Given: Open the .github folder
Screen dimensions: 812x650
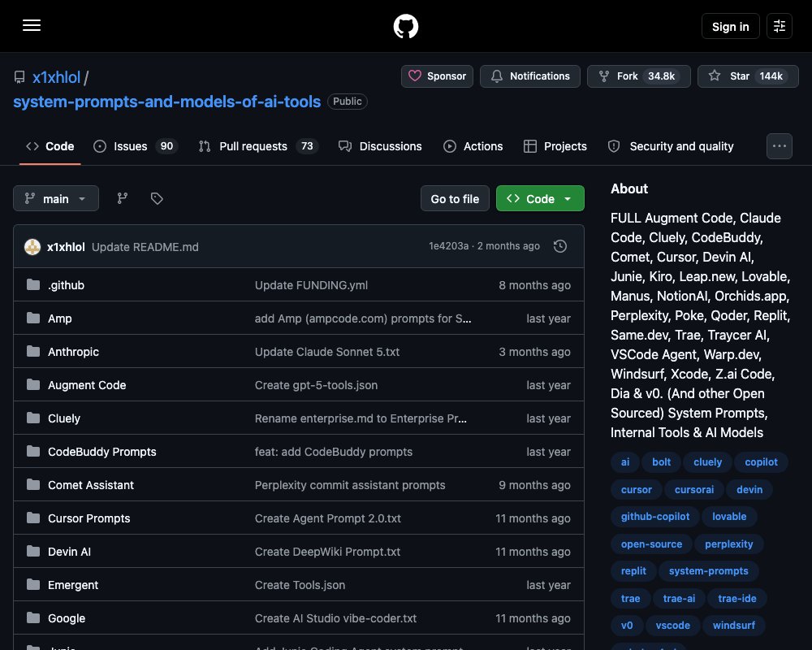Looking at the screenshot, I should coord(66,285).
